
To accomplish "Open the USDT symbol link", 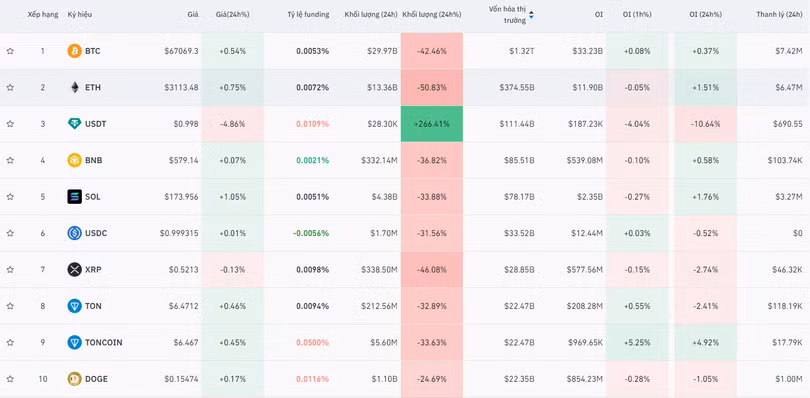I will pyautogui.click(x=96, y=124).
